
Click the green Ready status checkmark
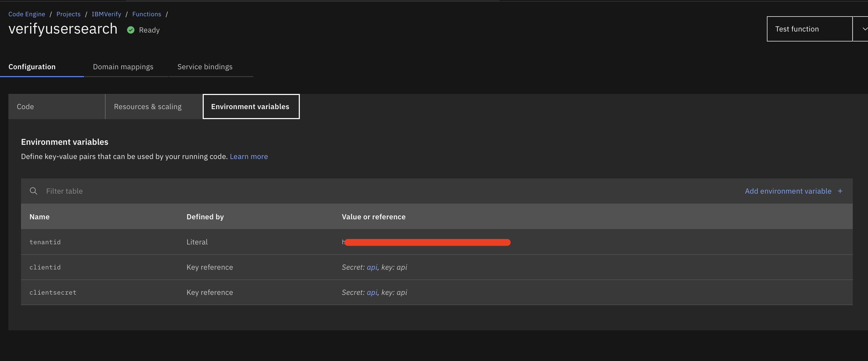(131, 30)
